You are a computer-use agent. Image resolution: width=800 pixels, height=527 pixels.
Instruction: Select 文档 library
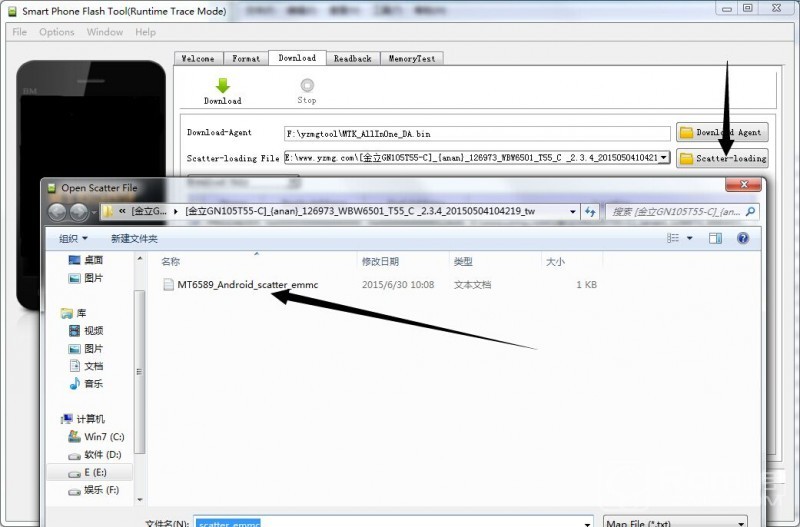click(x=86, y=366)
